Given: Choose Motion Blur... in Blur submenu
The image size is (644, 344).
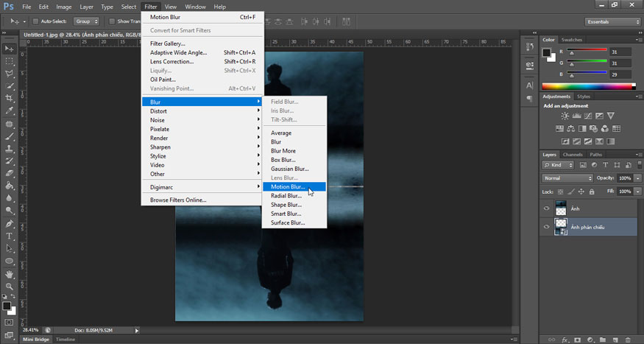Looking at the screenshot, I should click(x=294, y=186).
